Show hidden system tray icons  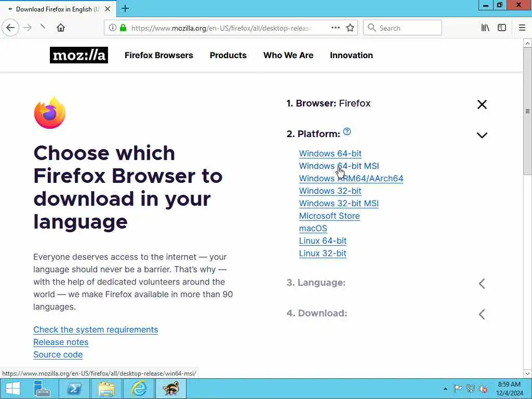(x=445, y=389)
